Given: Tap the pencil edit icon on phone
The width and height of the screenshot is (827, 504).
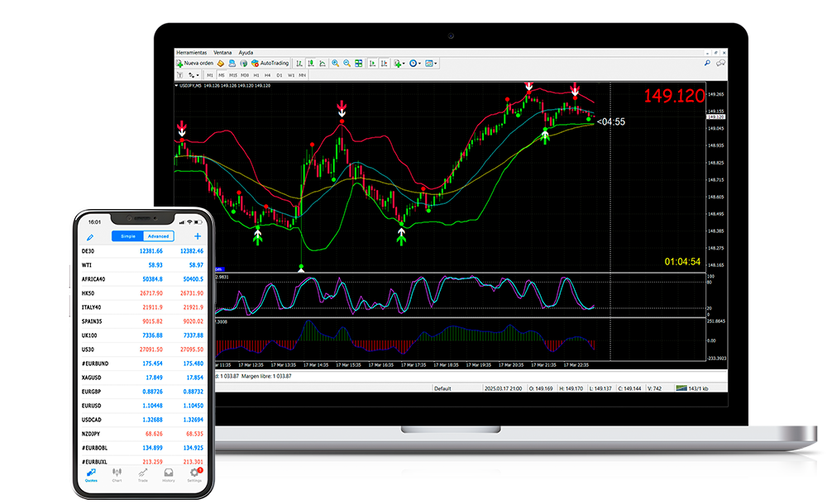Looking at the screenshot, I should coord(89,236).
